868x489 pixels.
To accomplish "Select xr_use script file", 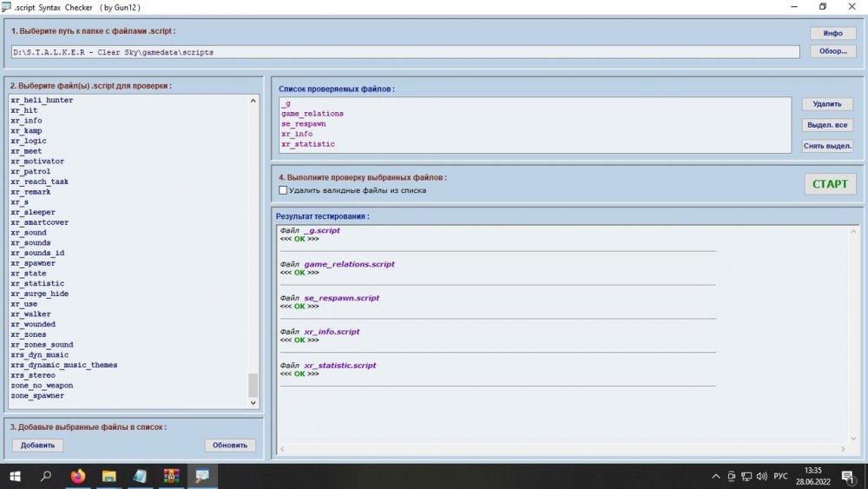I will click(24, 304).
